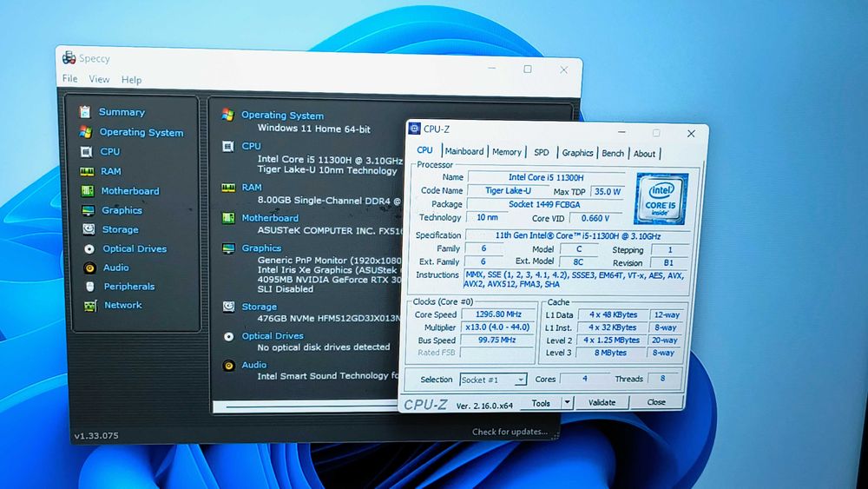The height and width of the screenshot is (489, 868).
Task: Open the Motherboard section in sidebar
Action: click(130, 191)
